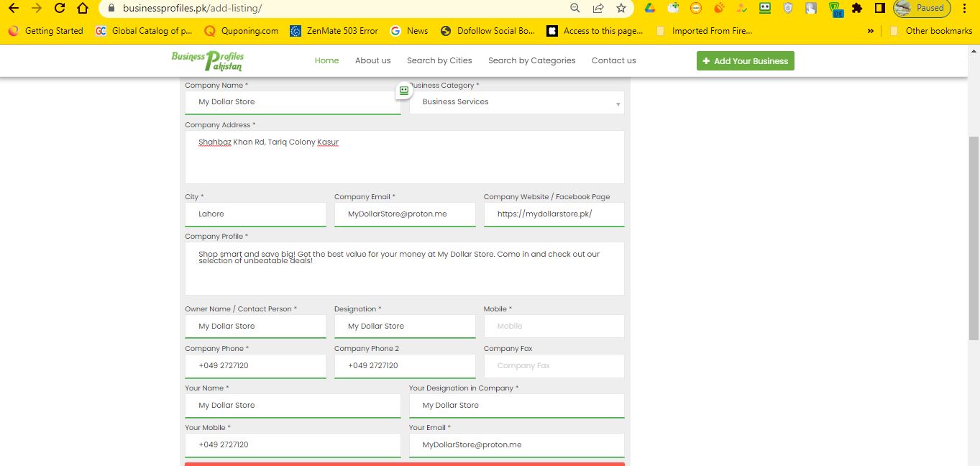
Task: Click the page vertical scrollbar thumb
Action: 974,237
